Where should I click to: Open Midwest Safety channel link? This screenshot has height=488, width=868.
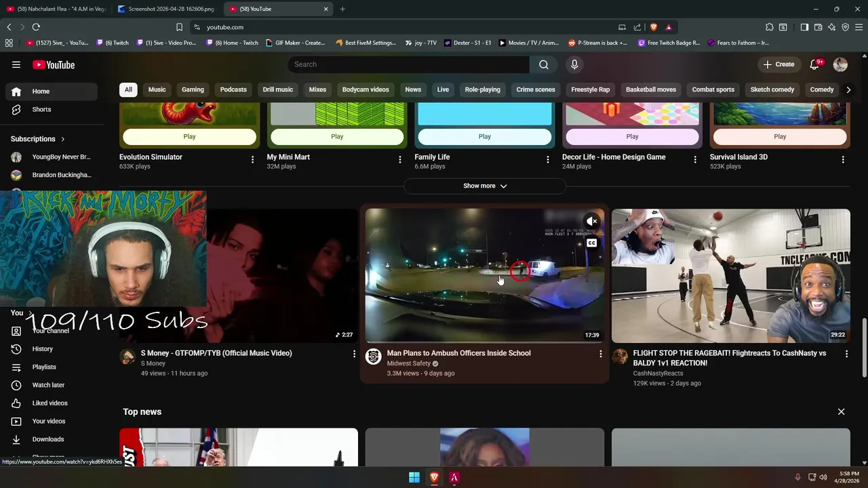pos(408,363)
